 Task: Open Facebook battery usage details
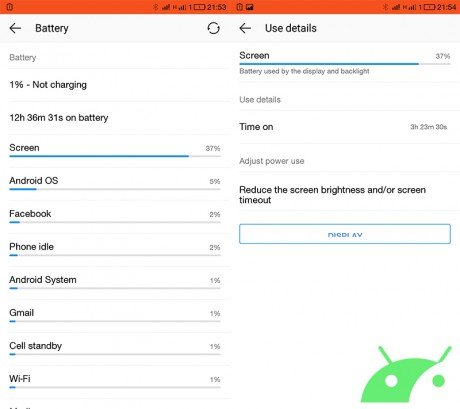(x=115, y=217)
